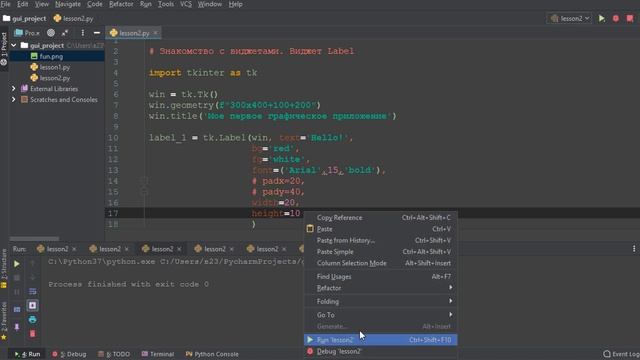Click the Locate/scroll-from-source target icon in Project panel
The height and width of the screenshot is (360, 640).
51,33
